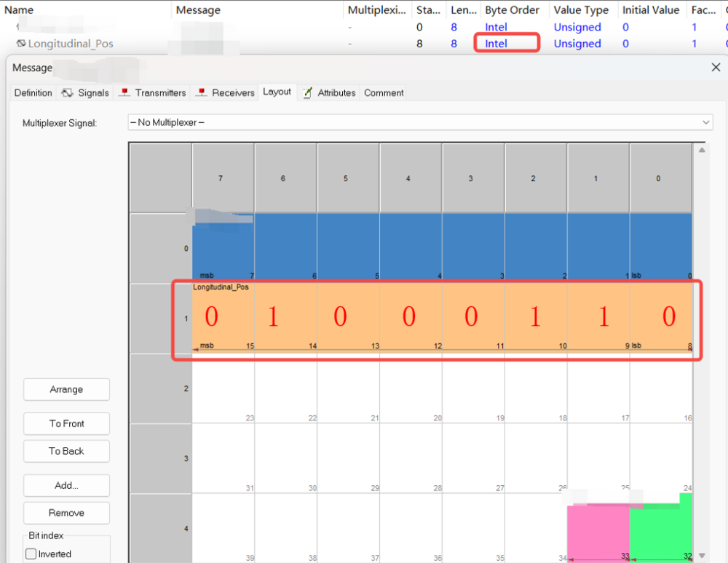
Task: Click the Signals tab icon
Action: coord(67,93)
